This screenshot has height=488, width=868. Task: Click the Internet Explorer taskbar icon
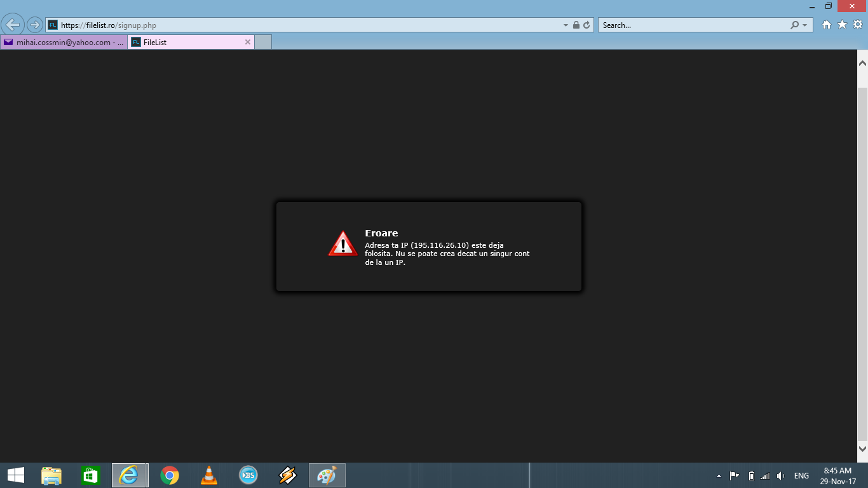pos(129,475)
